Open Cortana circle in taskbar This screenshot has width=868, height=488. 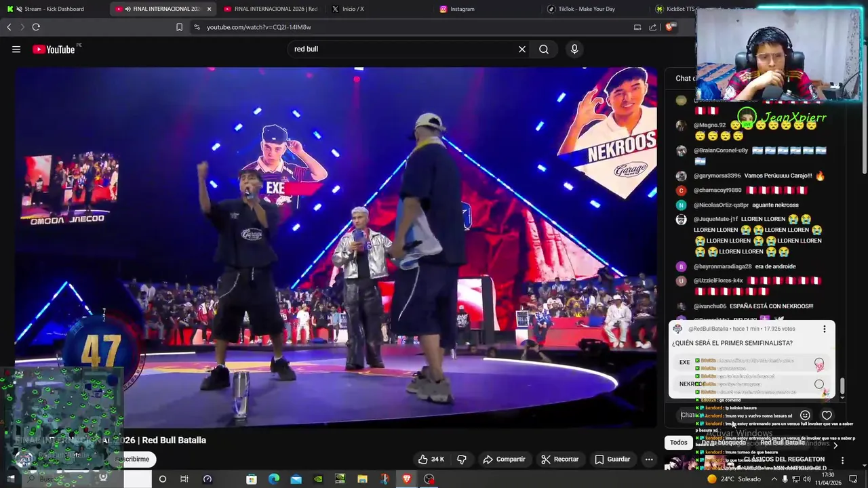coord(162,479)
